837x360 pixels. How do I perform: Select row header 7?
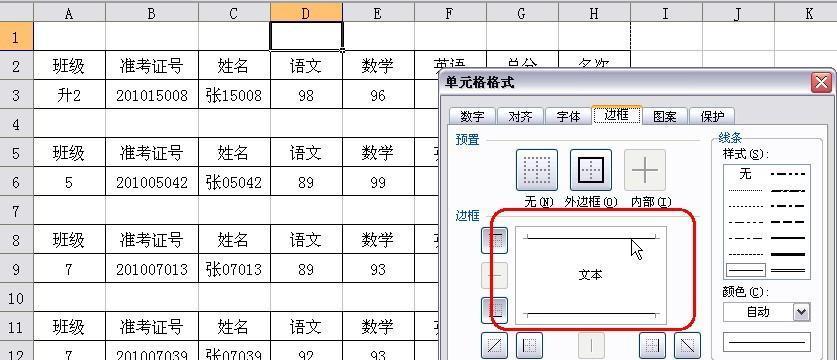click(x=16, y=211)
